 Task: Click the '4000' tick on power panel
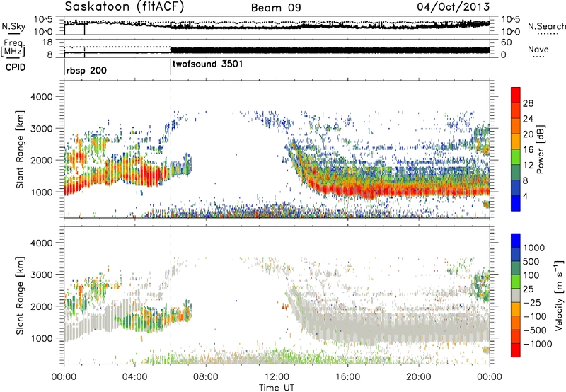[41, 97]
